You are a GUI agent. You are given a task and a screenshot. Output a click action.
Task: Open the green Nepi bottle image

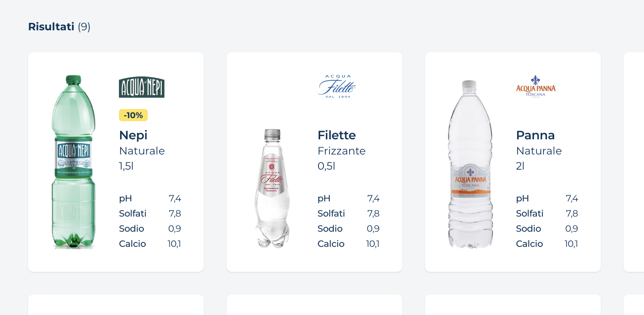coord(73,162)
